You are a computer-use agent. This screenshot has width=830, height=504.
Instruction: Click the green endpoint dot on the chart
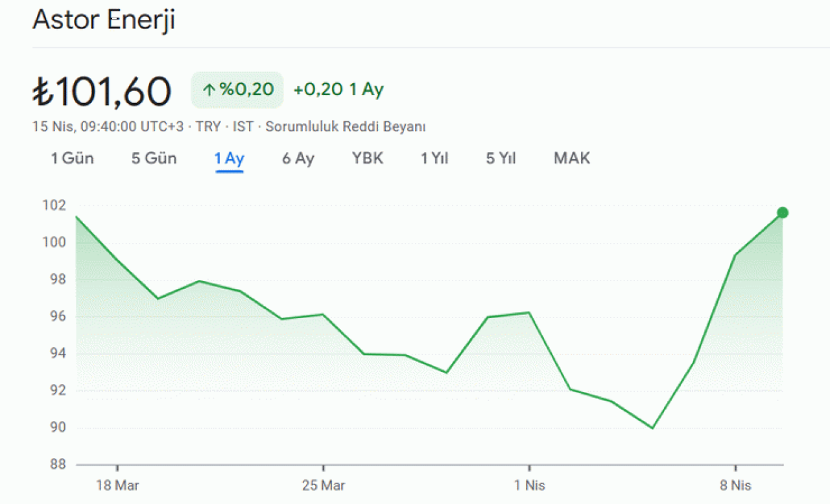tap(783, 212)
